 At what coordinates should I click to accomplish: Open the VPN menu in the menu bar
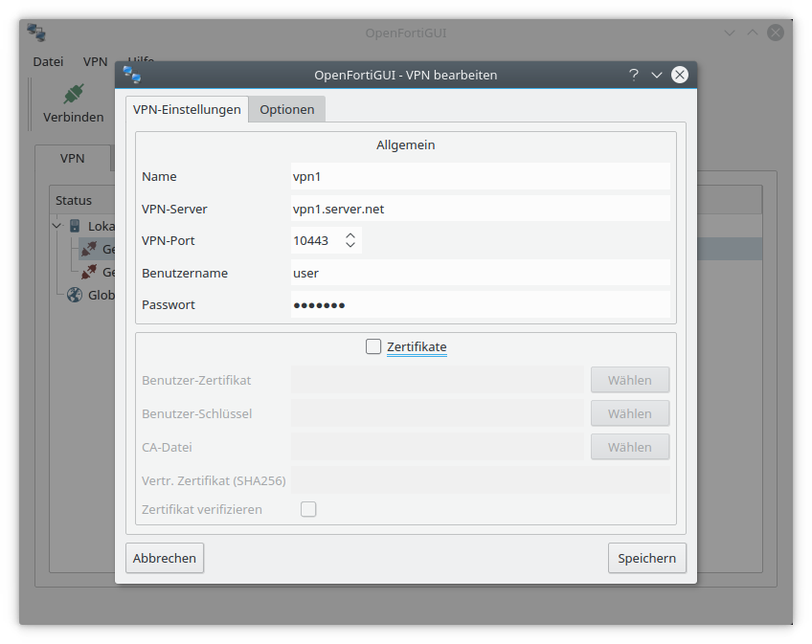(95, 60)
